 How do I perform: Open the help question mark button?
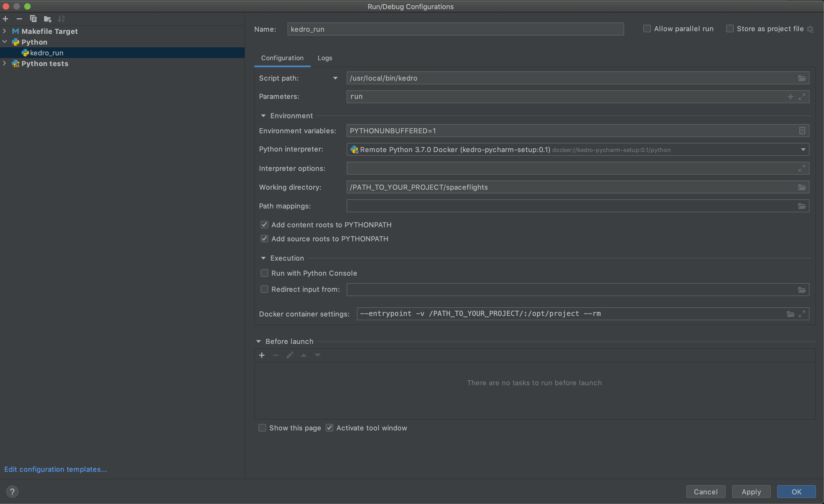[12, 491]
